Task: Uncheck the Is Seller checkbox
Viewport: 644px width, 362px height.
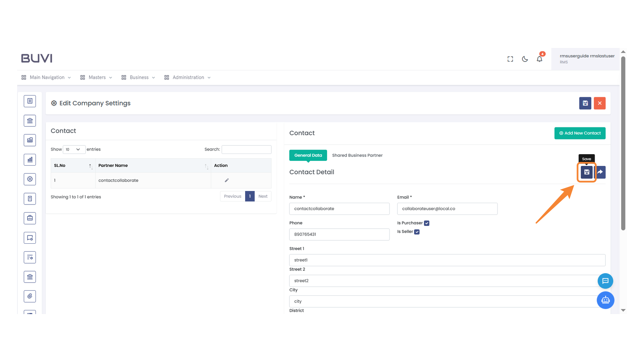Action: click(x=417, y=232)
